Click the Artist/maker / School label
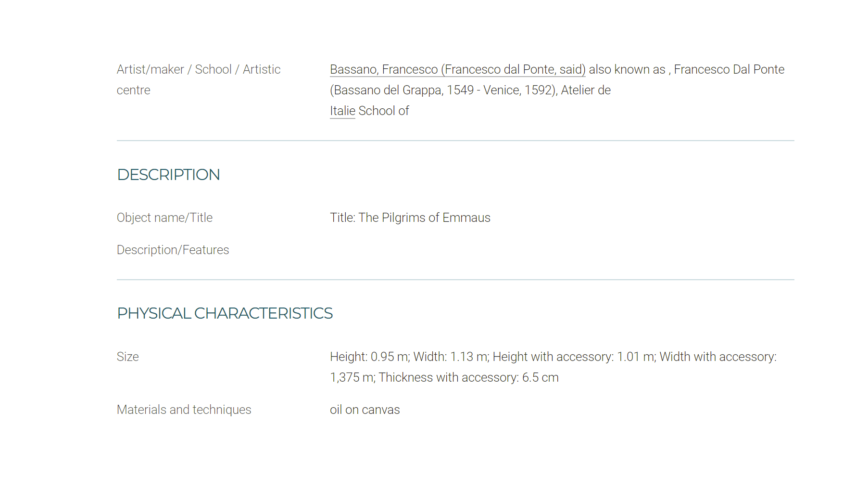The width and height of the screenshot is (868, 501). 199,70
